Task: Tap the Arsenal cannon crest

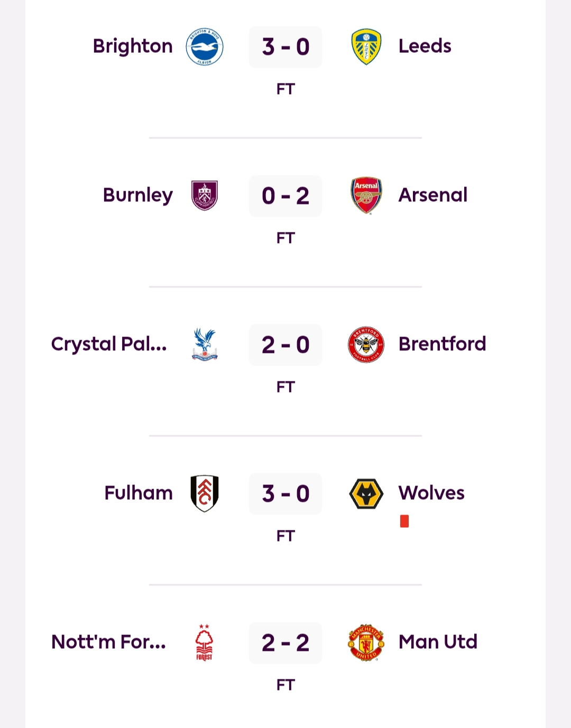Action: point(366,195)
